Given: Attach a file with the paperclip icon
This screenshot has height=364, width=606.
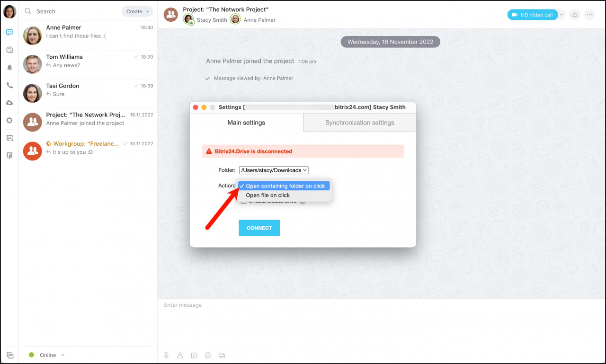Looking at the screenshot, I should click(x=166, y=355).
